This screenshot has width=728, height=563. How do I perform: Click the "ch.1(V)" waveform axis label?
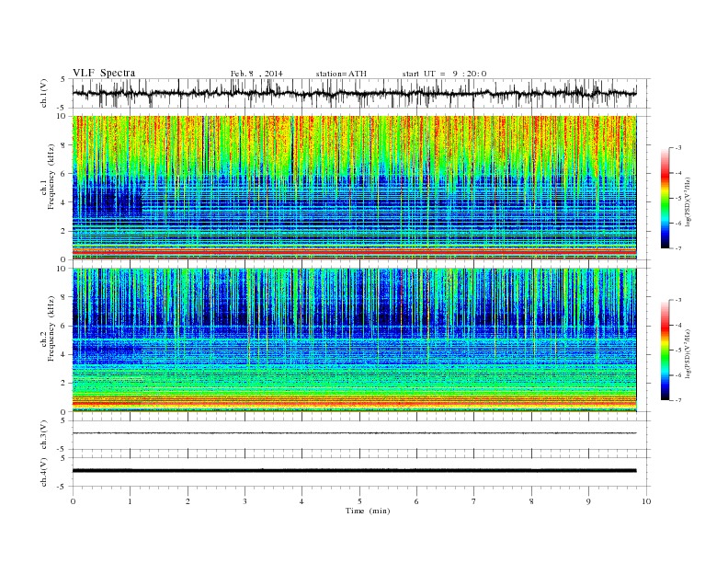click(44, 94)
